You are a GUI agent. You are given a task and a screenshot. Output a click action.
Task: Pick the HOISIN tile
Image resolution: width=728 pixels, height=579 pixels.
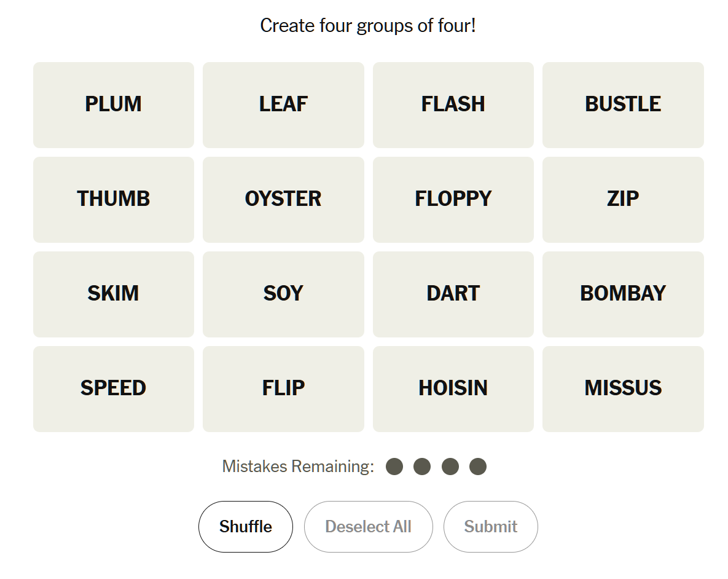click(x=453, y=388)
